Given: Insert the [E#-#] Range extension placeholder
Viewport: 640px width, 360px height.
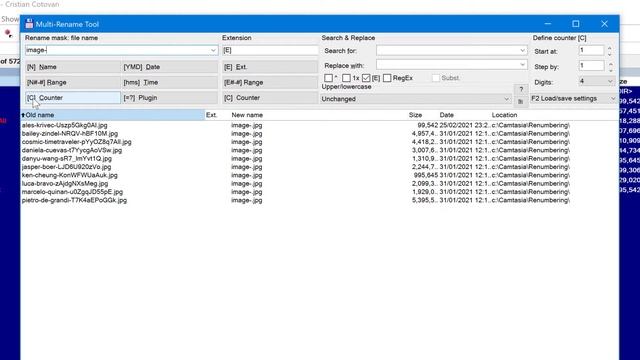Looking at the screenshot, I should click(270, 82).
